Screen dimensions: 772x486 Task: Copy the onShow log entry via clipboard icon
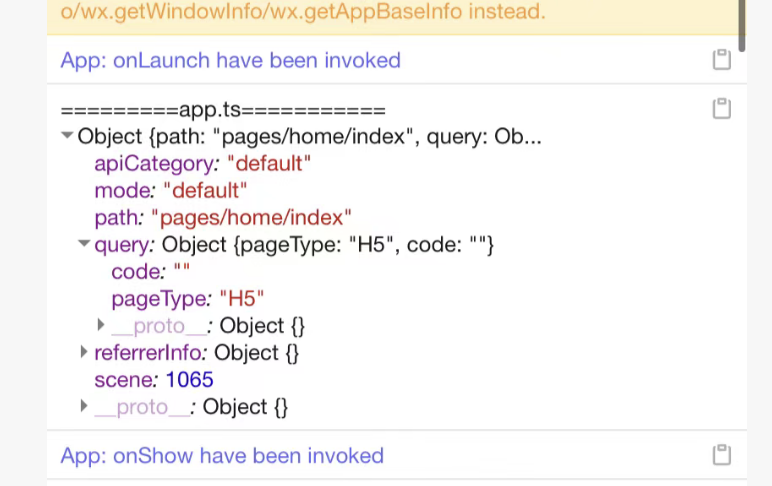(721, 454)
